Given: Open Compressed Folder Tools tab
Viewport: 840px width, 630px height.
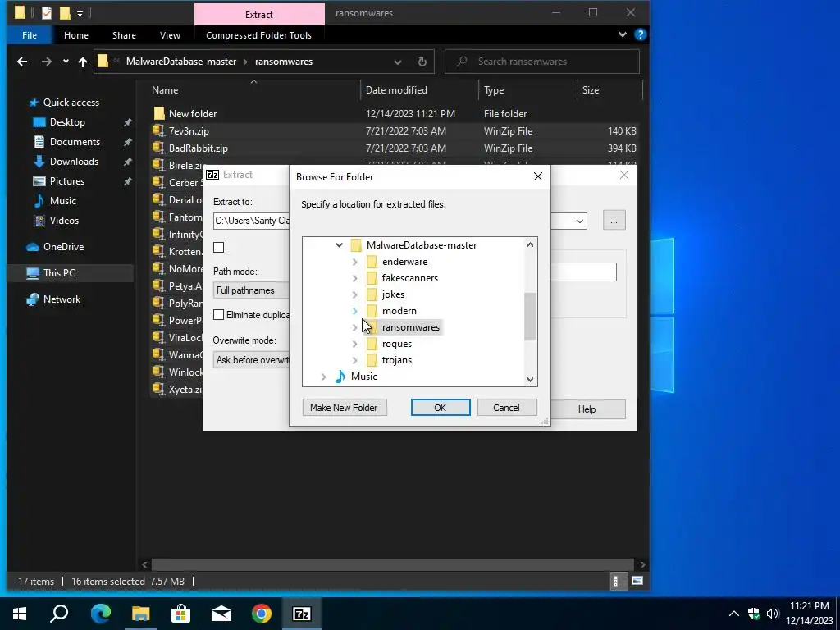Looking at the screenshot, I should pyautogui.click(x=258, y=35).
